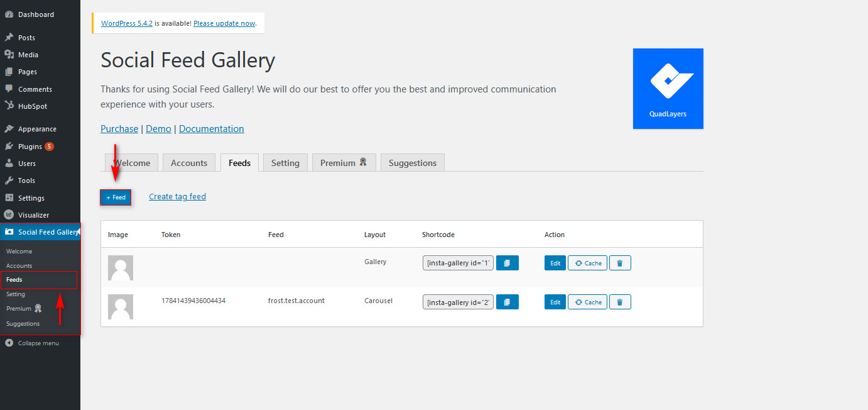This screenshot has height=410, width=868.
Task: Click the insta-gallery id 1 shortcode field
Action: tap(458, 263)
